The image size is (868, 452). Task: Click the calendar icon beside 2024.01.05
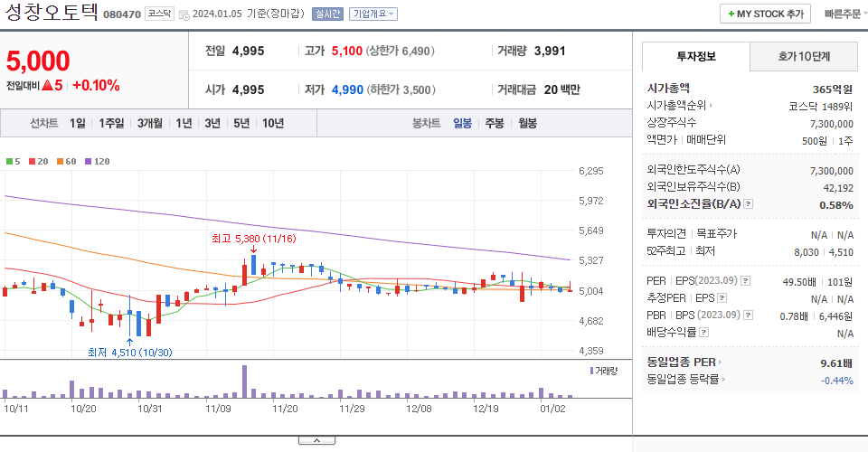(x=184, y=14)
